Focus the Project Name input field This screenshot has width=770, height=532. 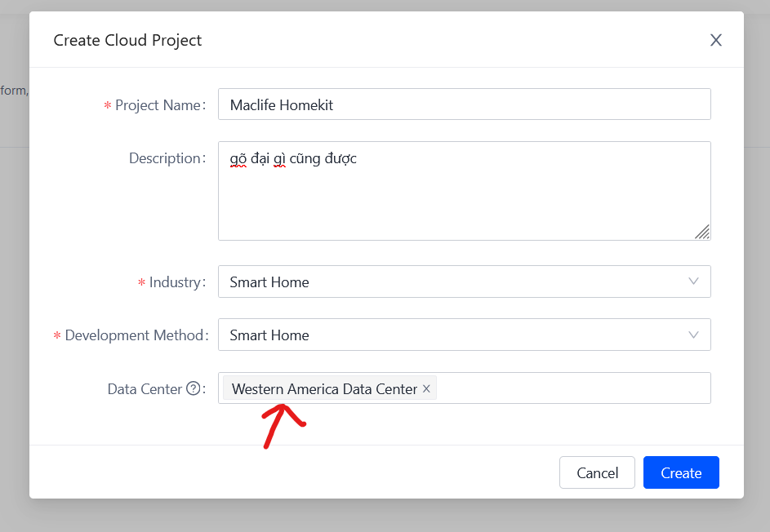point(464,104)
